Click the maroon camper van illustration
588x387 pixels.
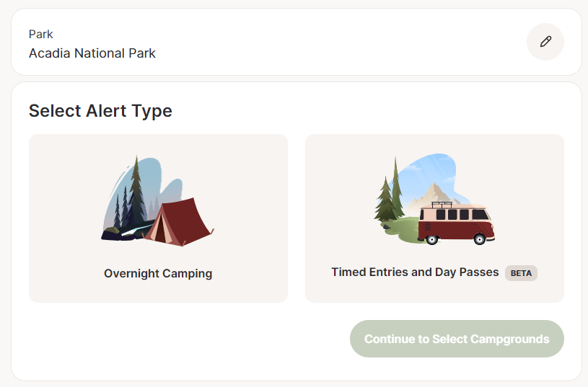(x=455, y=223)
